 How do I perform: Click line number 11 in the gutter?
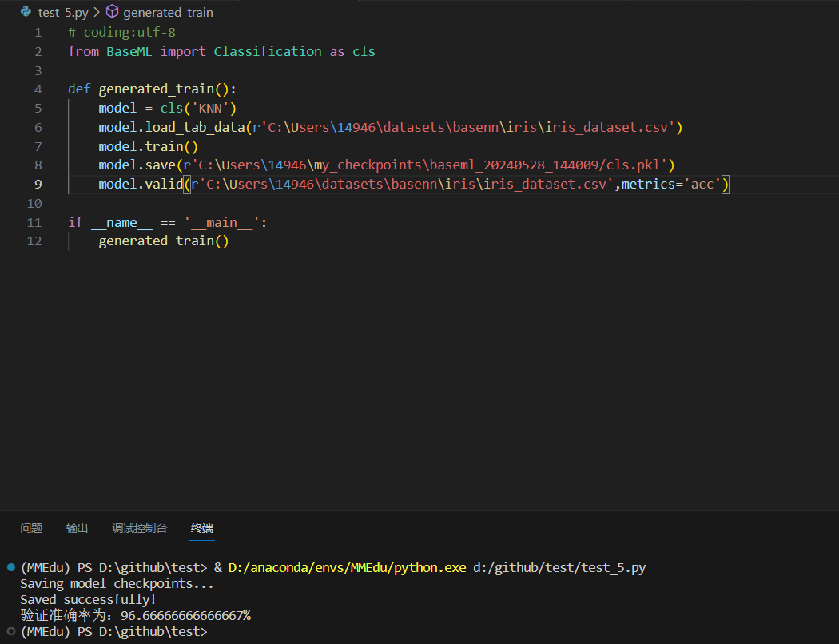coord(34,222)
